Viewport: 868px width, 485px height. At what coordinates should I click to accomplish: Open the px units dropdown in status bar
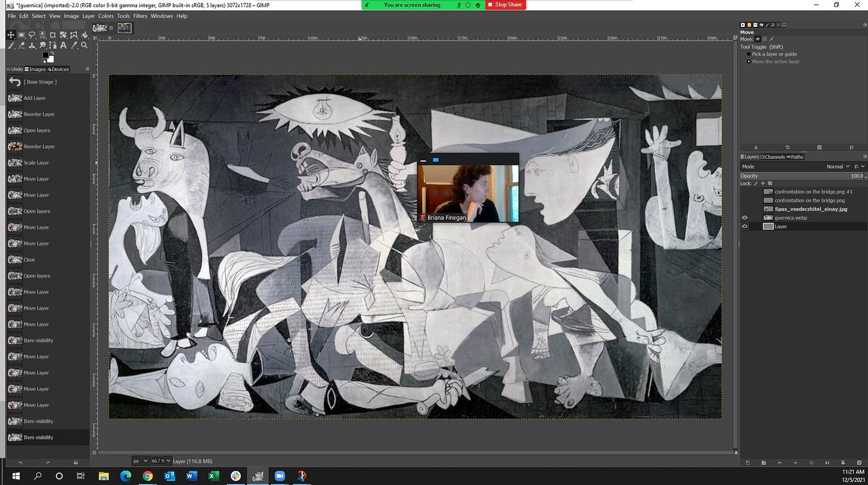(141, 461)
